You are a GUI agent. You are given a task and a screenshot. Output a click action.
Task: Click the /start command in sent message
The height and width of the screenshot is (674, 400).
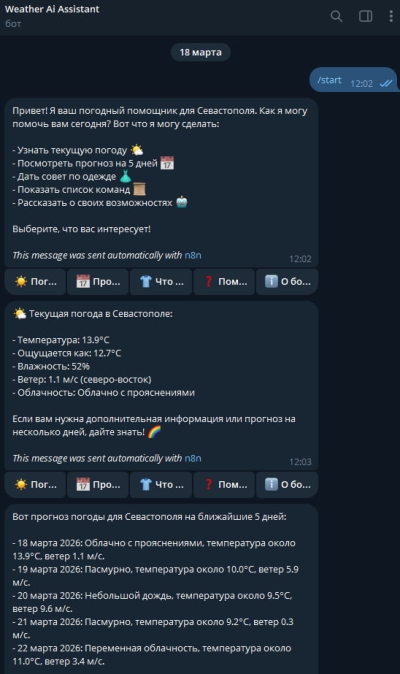coord(329,80)
